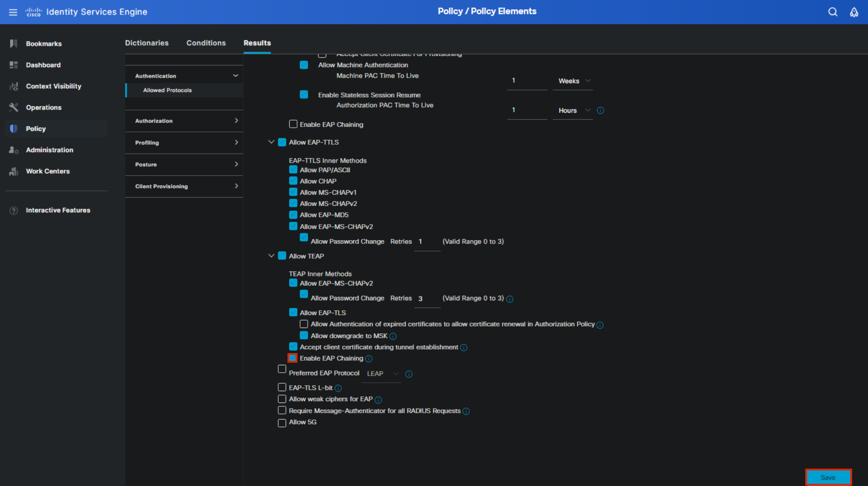Screen dimensions: 868x486
Task: Toggle Allow Machine Authentication checkbox
Action: pyautogui.click(x=304, y=65)
